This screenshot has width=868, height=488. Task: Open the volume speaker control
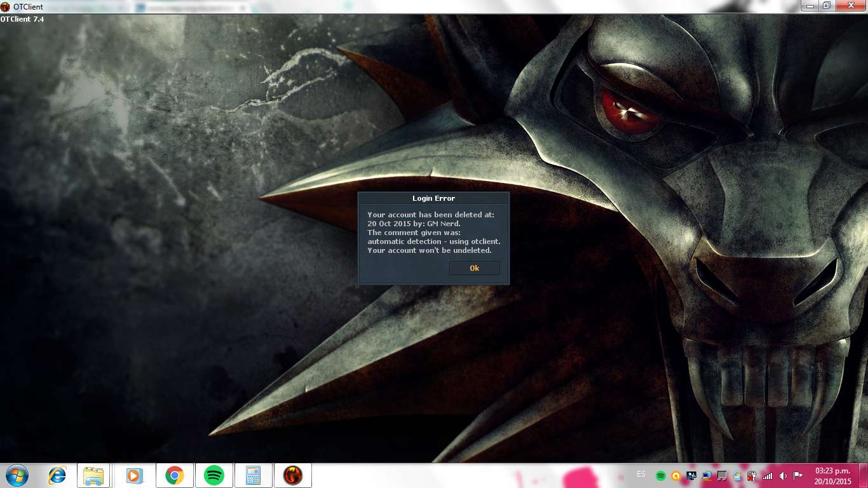pyautogui.click(x=783, y=476)
